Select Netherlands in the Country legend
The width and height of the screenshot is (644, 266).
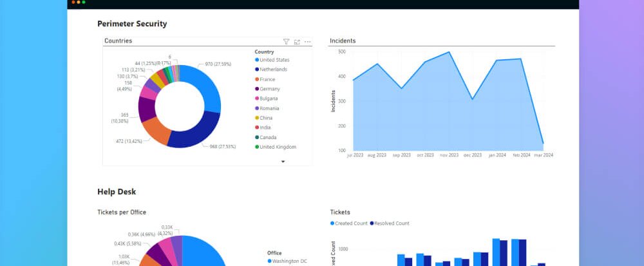pos(274,70)
